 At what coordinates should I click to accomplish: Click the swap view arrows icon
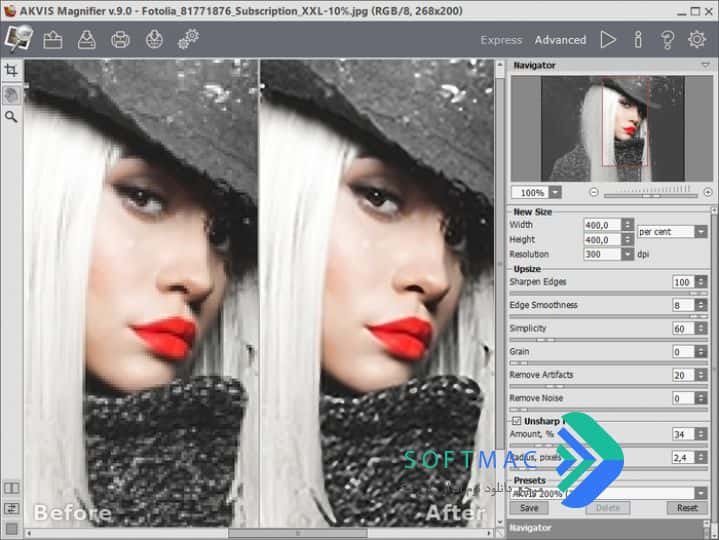click(11, 508)
